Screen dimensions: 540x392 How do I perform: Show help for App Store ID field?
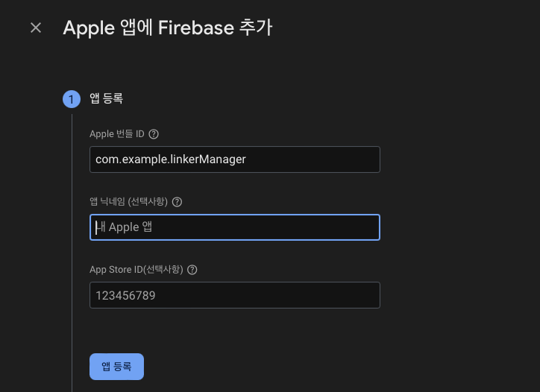[x=192, y=270]
